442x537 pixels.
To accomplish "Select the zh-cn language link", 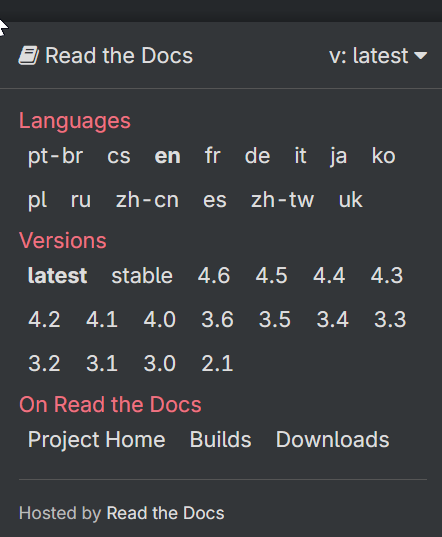I will pyautogui.click(x=147, y=200).
